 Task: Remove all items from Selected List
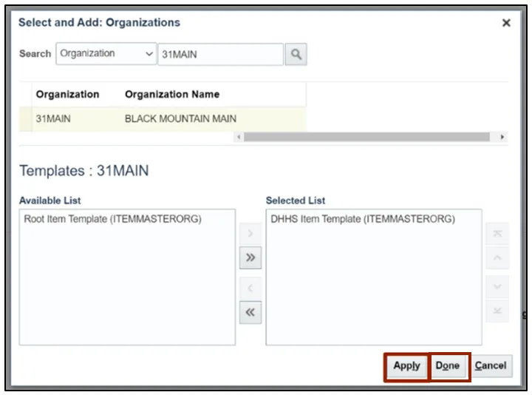point(250,312)
